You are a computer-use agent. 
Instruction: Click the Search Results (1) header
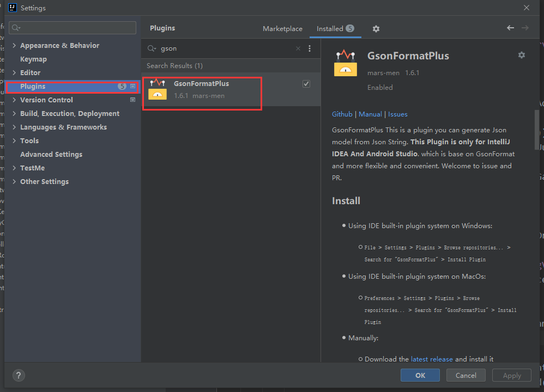pyautogui.click(x=174, y=66)
